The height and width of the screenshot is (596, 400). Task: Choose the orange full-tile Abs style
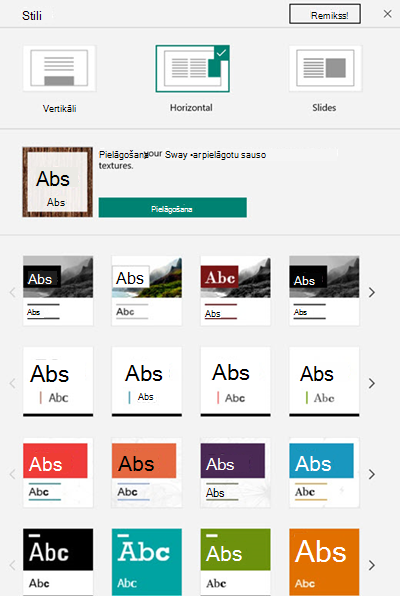324,562
